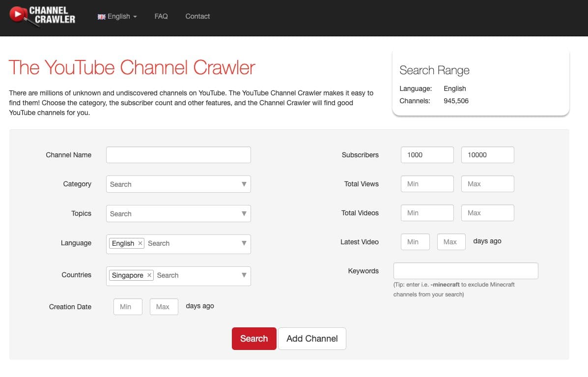Remove the Singapore country tag
The image size is (588, 377).
click(x=149, y=275)
